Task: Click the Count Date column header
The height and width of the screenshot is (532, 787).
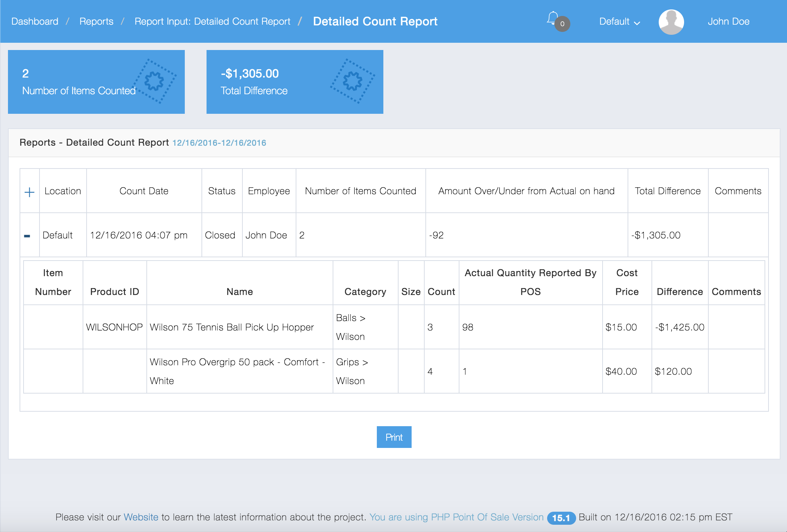Action: [144, 191]
